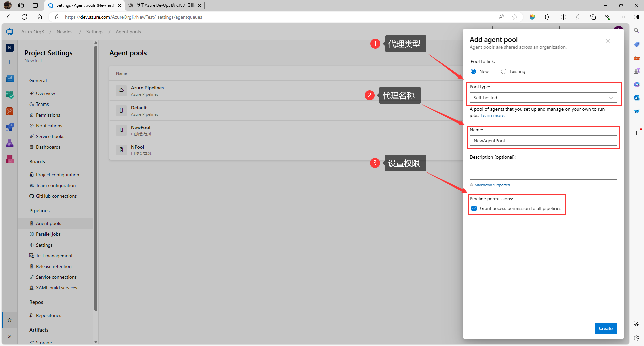644x346 pixels.
Task: Open Test Plans flask icon
Action: coord(10,143)
